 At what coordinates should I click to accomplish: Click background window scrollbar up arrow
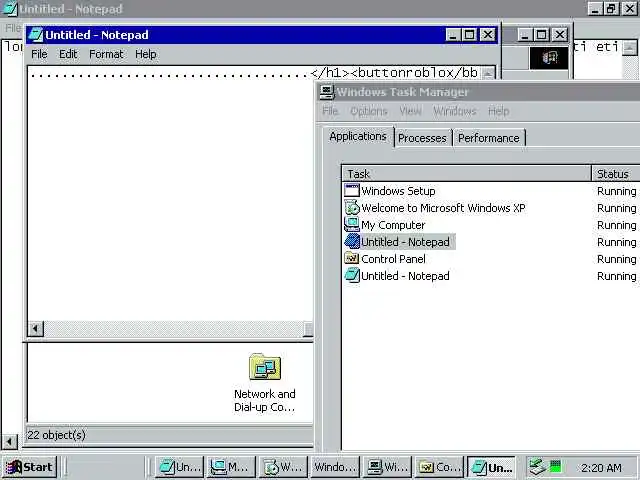coord(629,48)
